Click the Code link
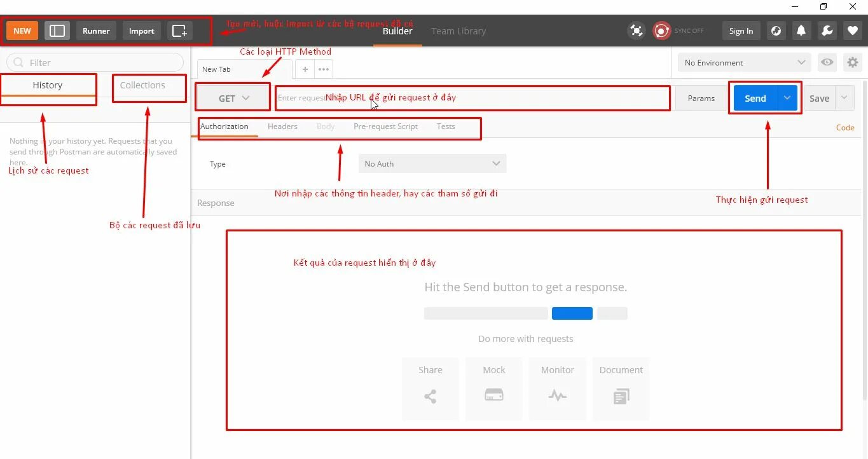 845,128
